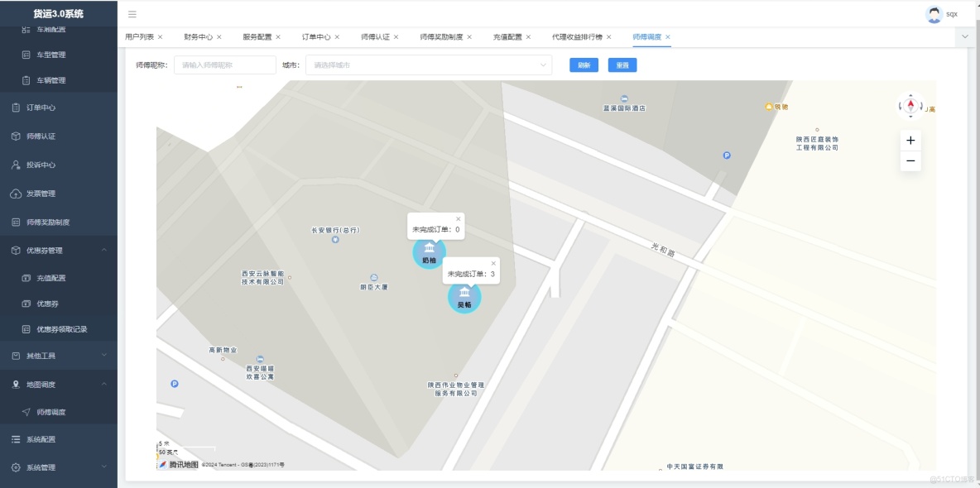Click the 刷新 refresh button
980x488 pixels.
[x=584, y=65]
